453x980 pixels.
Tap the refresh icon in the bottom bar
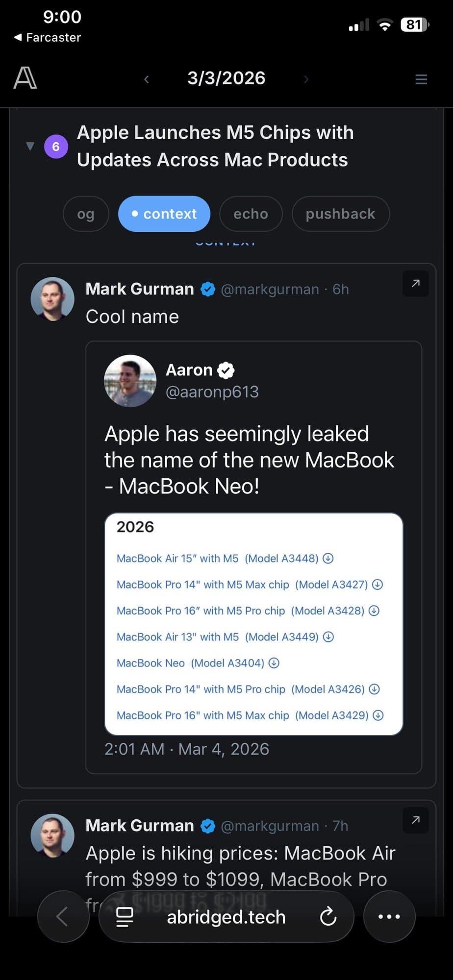tap(328, 916)
